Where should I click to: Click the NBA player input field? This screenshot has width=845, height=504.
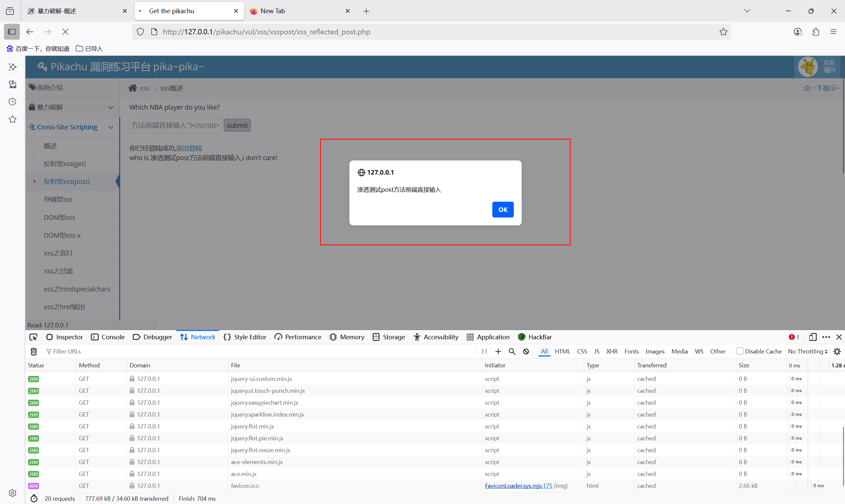point(175,125)
